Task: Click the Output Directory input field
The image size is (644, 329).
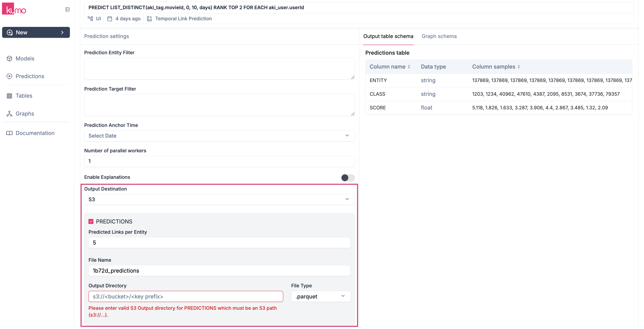Action: pos(185,297)
